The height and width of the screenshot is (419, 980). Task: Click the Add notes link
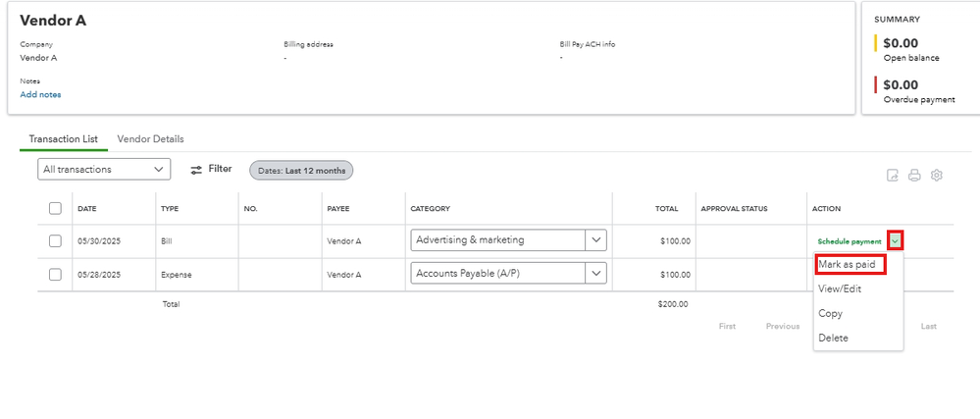pyautogui.click(x=40, y=95)
